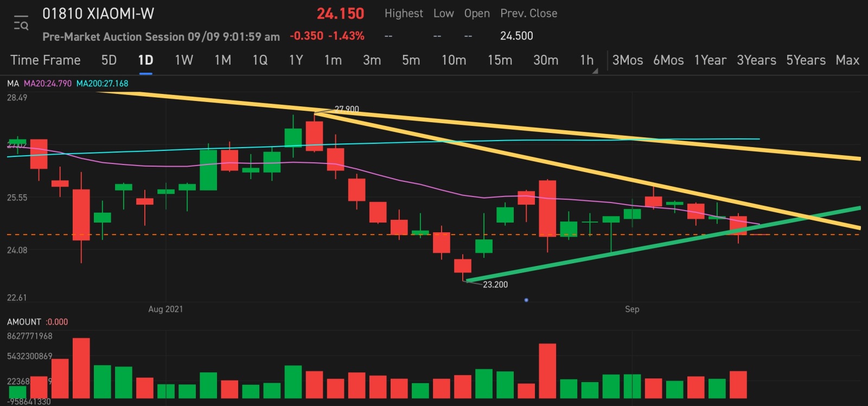Click the Aug 2021 date axis label

pyautogui.click(x=165, y=309)
